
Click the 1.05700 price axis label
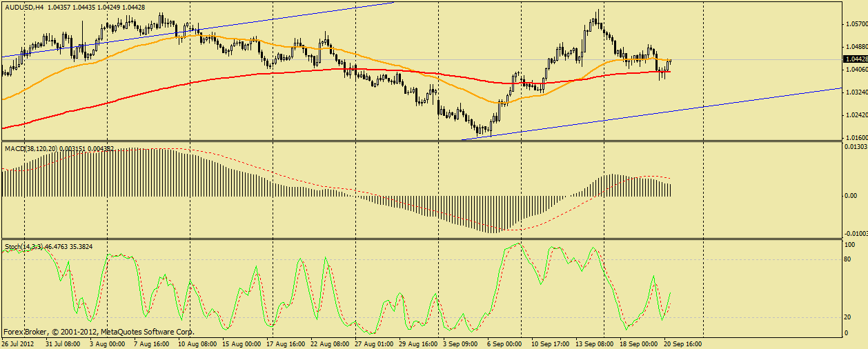point(856,23)
